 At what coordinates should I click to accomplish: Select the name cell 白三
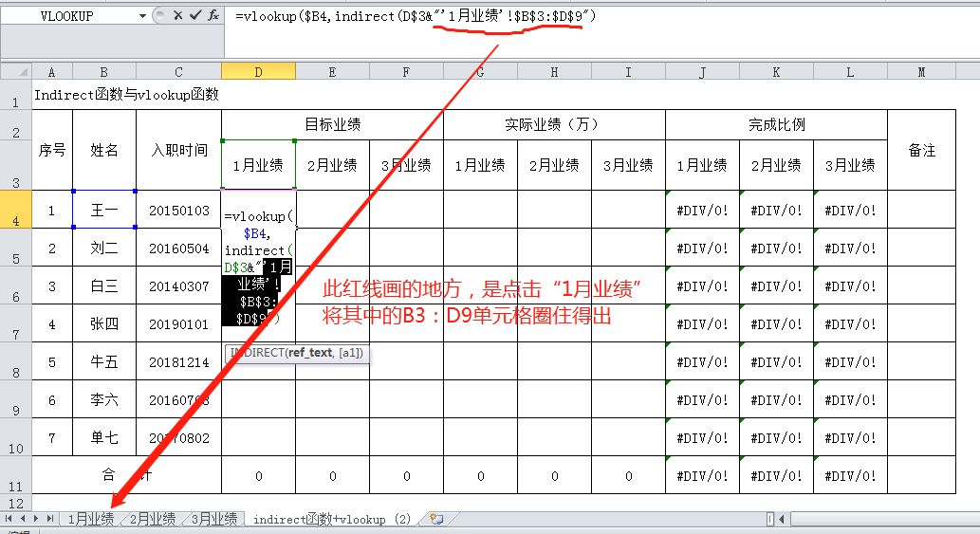click(104, 286)
